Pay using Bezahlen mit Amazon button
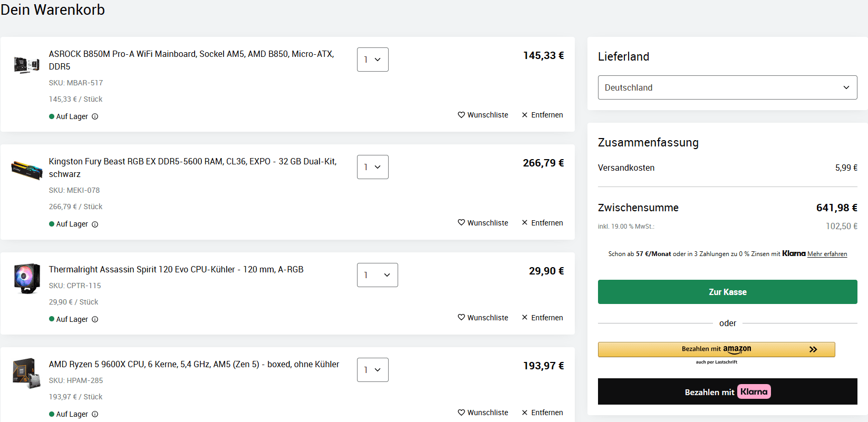The height and width of the screenshot is (422, 868). pyautogui.click(x=716, y=349)
